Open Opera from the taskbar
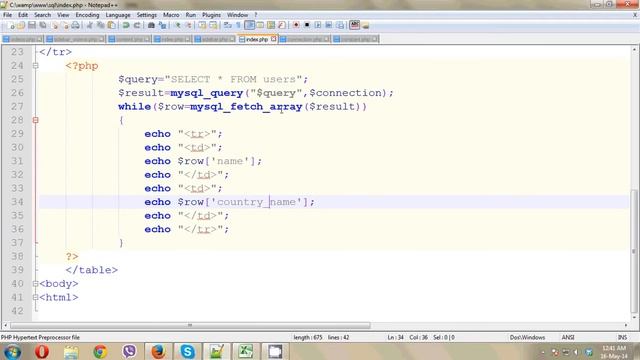Screen dimensions: 640x360 point(42,351)
